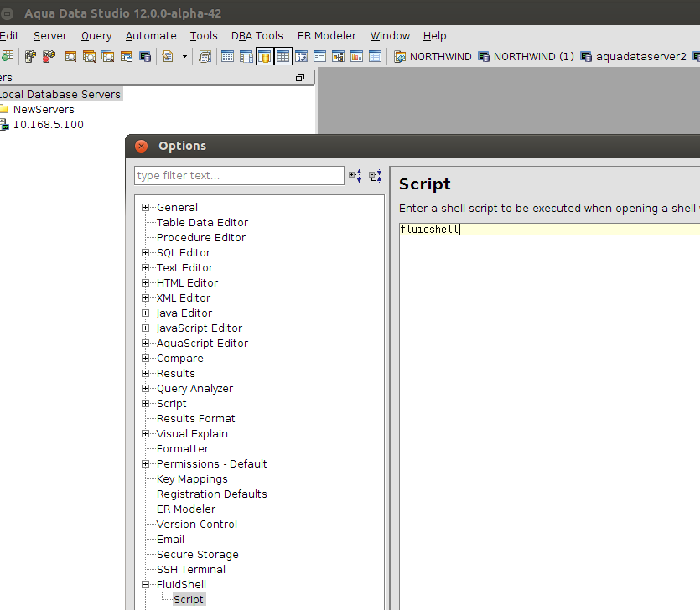700x610 pixels.
Task: Click the disconnect server icon with red stop sign
Action: coord(49,56)
